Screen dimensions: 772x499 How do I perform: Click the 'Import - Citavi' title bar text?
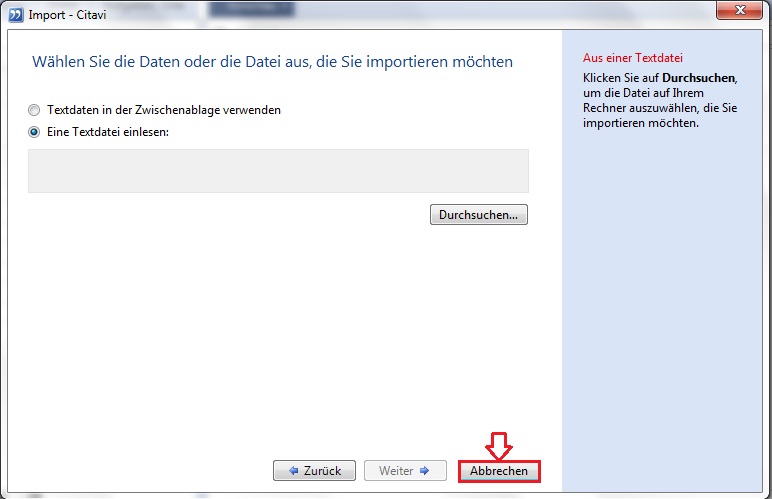pos(62,14)
